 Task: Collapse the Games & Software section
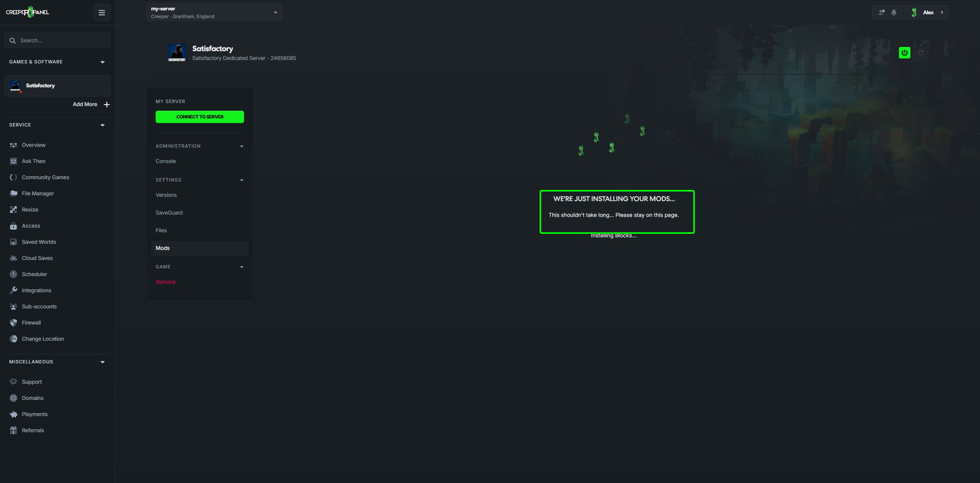pos(103,62)
